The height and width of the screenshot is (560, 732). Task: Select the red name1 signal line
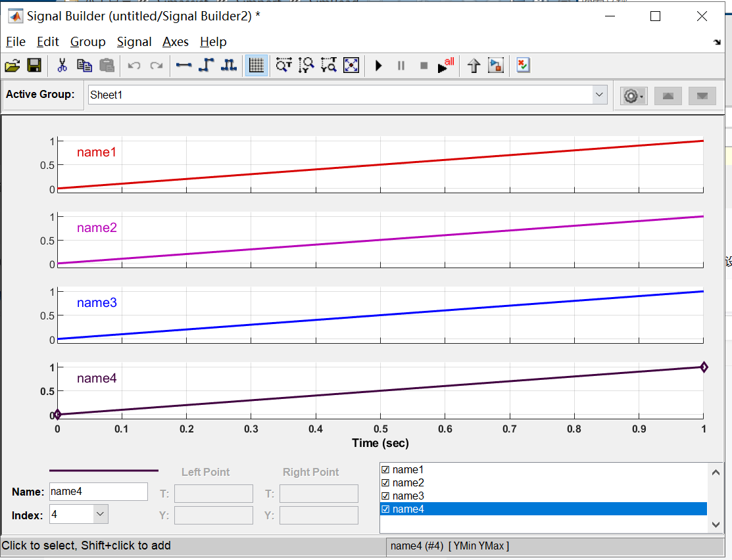click(381, 165)
